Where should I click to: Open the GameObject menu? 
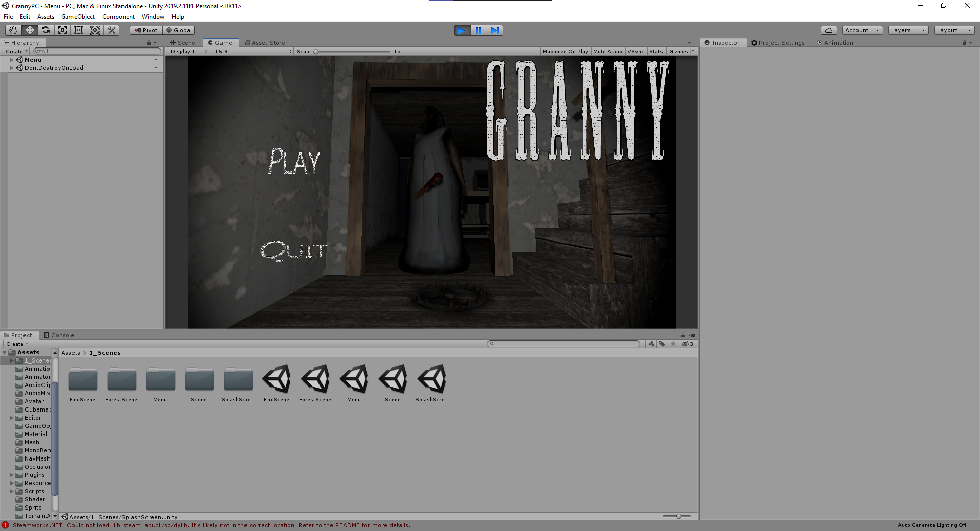point(78,17)
